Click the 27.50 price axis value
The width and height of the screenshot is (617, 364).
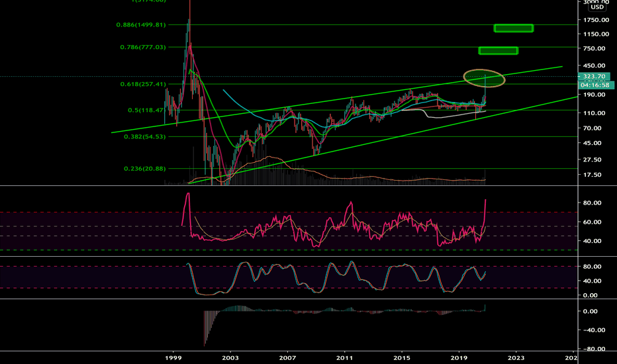[593, 159]
